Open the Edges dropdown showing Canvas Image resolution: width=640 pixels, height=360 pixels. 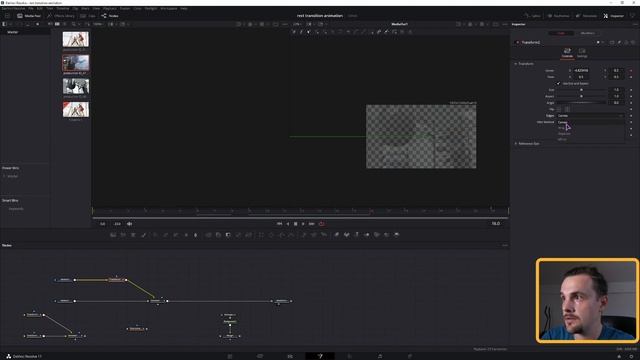[590, 116]
